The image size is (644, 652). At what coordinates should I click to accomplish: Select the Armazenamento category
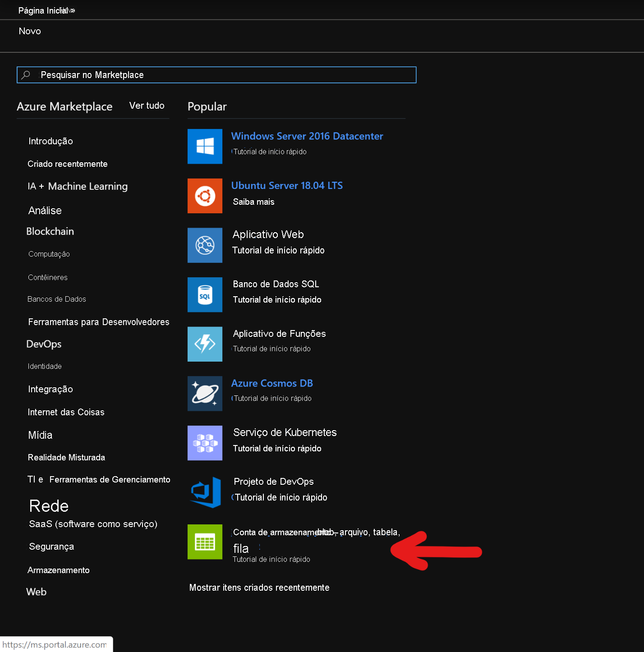pyautogui.click(x=59, y=570)
